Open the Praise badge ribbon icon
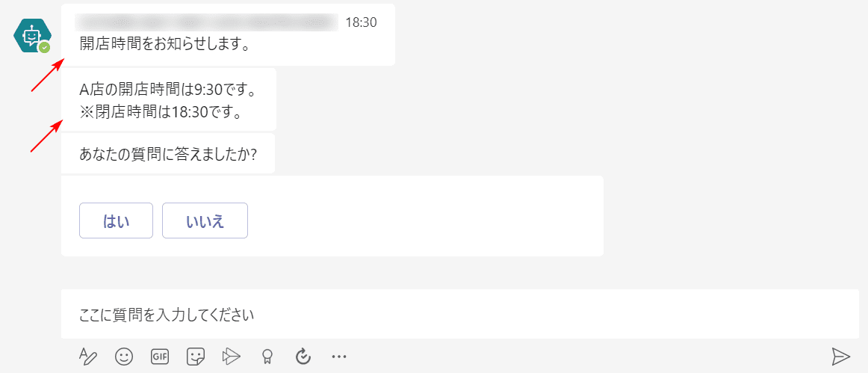The image size is (868, 373). 267,357
